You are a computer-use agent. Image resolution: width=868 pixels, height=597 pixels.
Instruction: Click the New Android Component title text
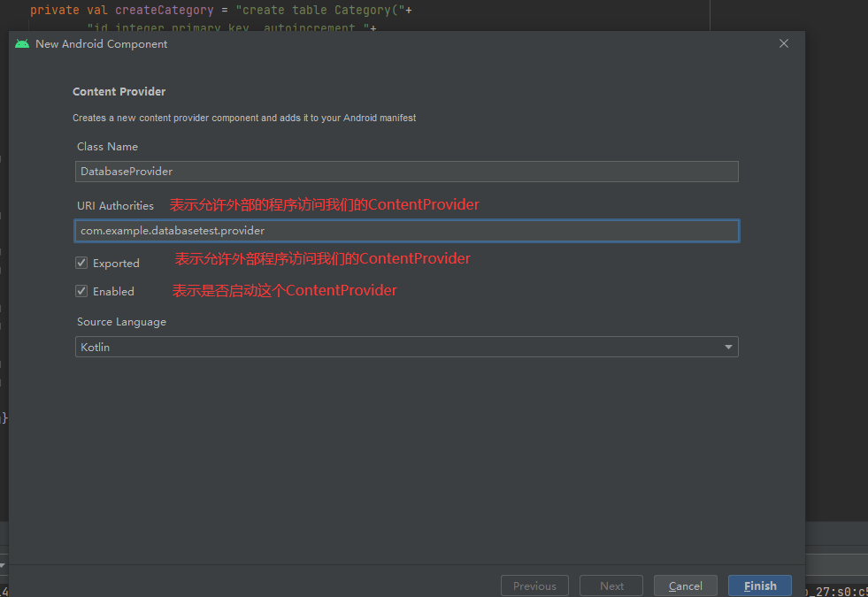[101, 43]
